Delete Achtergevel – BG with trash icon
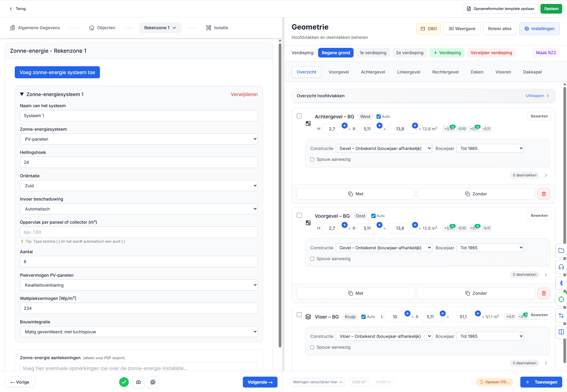 544,194
